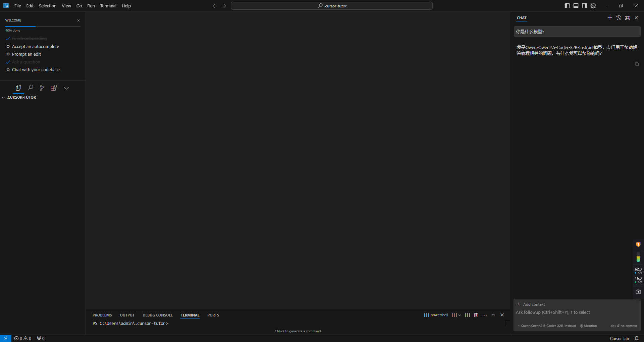Toggle the secondary side bar layout
This screenshot has height=342, width=644.
(585, 6)
